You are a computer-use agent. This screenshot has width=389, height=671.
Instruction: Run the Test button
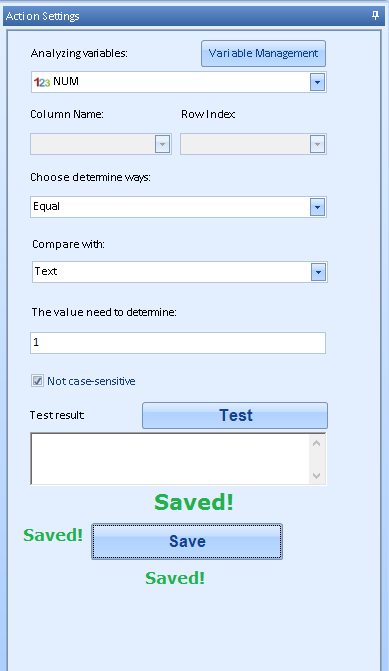[x=235, y=415]
